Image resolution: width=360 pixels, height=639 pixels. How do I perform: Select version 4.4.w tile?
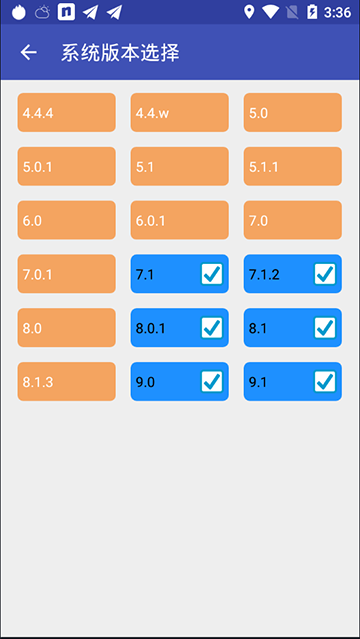click(179, 112)
